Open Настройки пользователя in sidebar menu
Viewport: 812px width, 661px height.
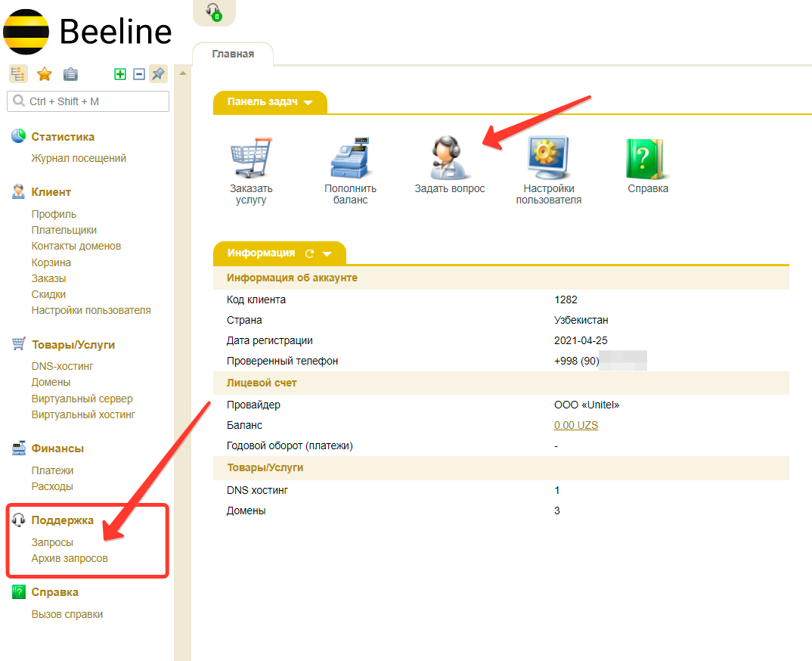tap(91, 310)
